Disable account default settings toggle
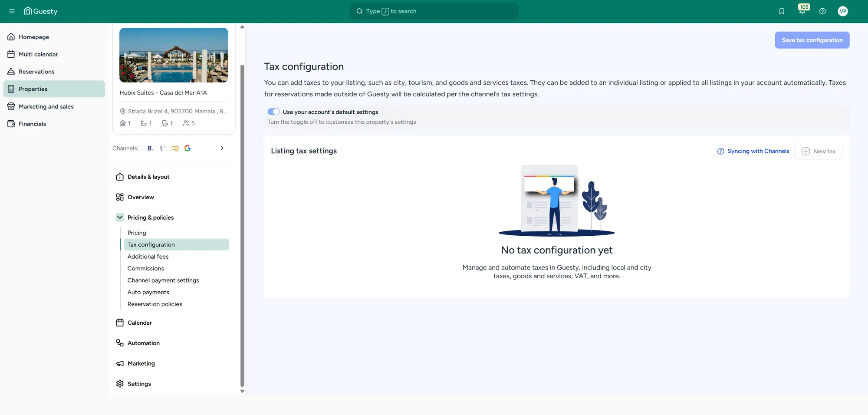The width and height of the screenshot is (868, 415). tap(273, 112)
